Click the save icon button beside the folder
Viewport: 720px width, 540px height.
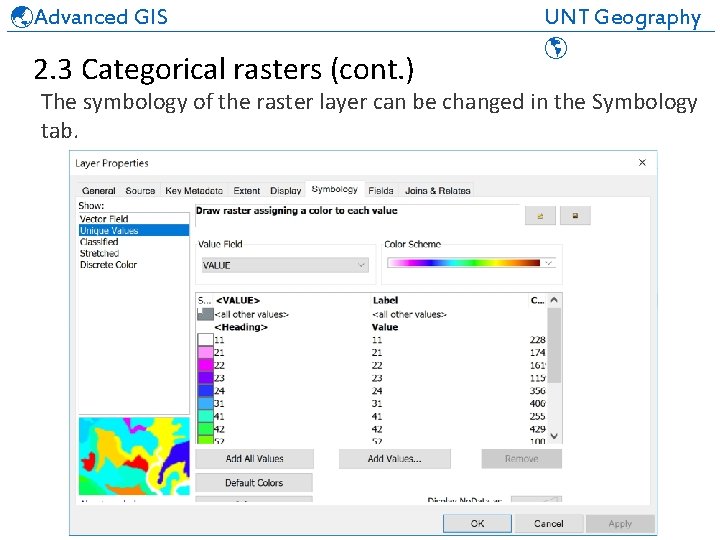click(x=575, y=215)
